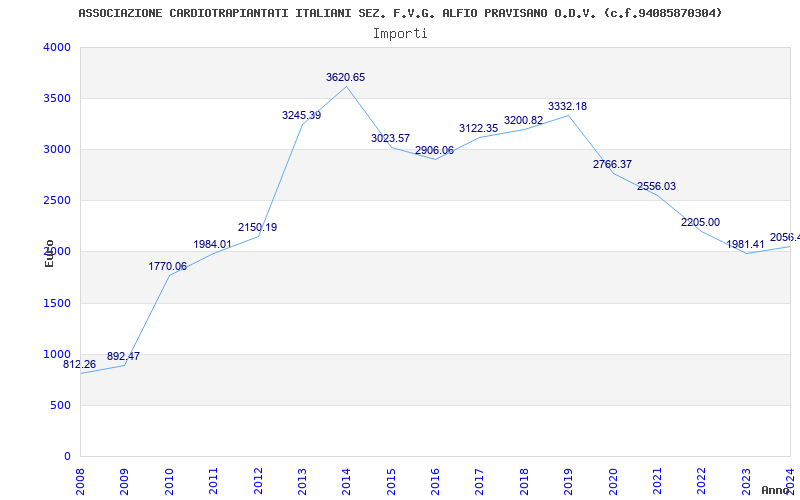Screen dimensions: 800x500
Task: Click the 1500 y-axis tick label
Action: click(x=58, y=304)
